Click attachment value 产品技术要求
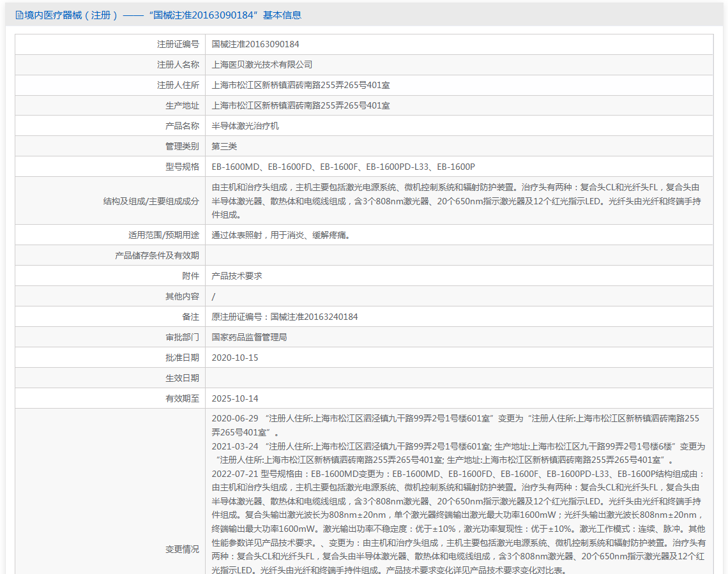This screenshot has width=728, height=574. 237,276
